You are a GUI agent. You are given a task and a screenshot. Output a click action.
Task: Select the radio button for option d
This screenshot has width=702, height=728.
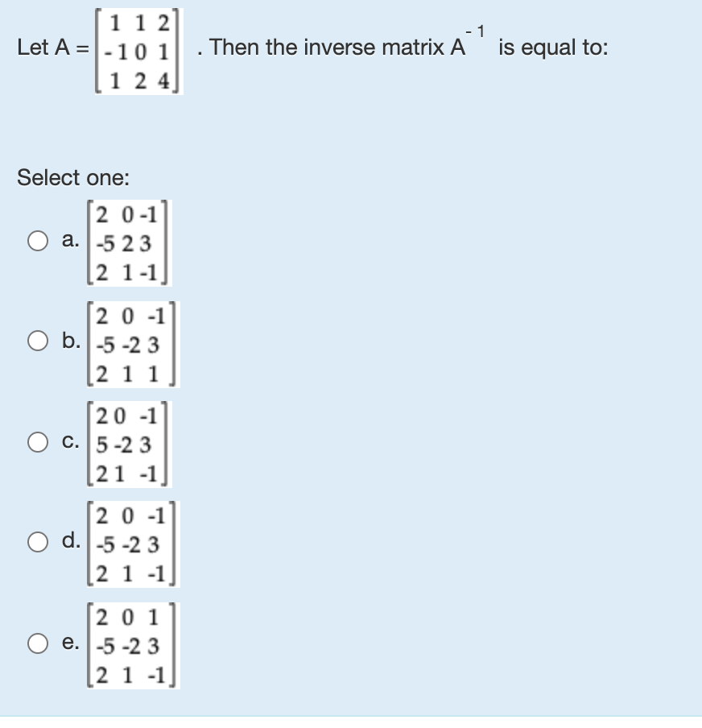37,542
